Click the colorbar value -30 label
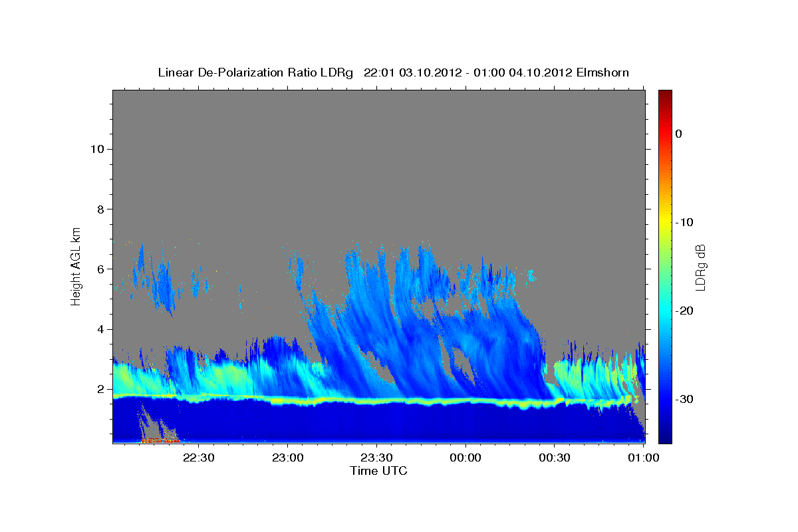 pyautogui.click(x=684, y=399)
